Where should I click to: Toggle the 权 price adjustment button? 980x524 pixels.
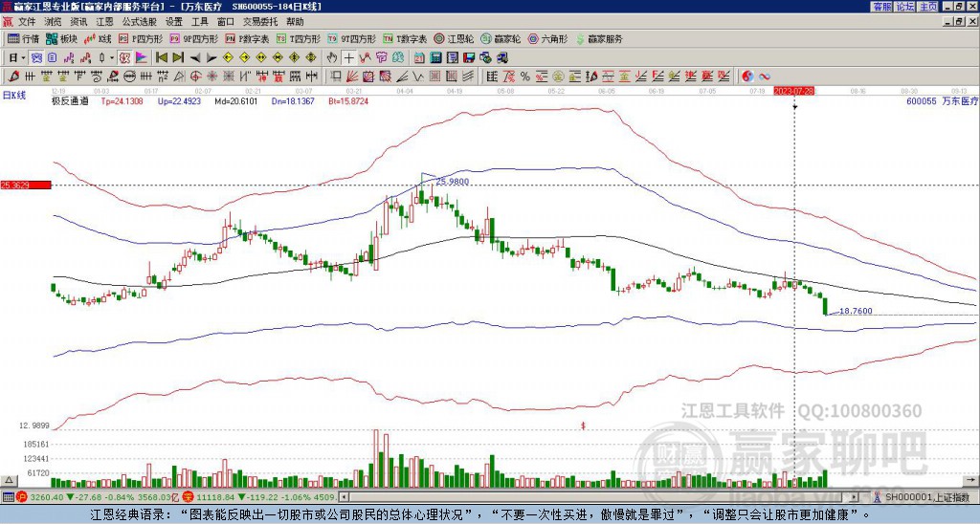(124, 57)
